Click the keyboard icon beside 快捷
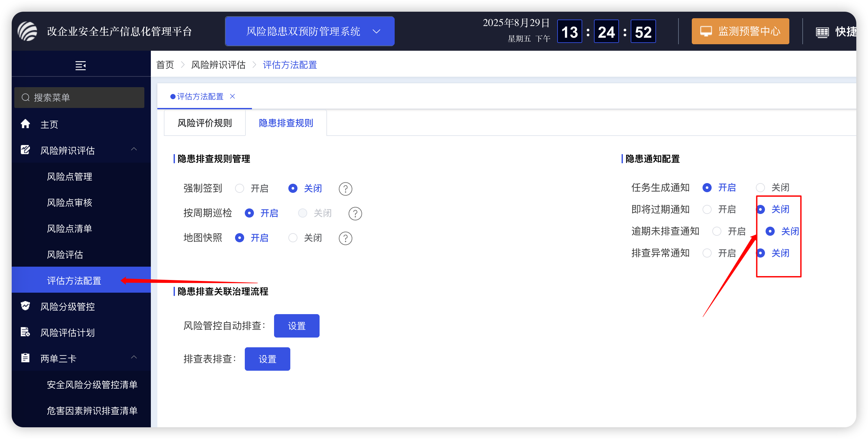 click(822, 33)
